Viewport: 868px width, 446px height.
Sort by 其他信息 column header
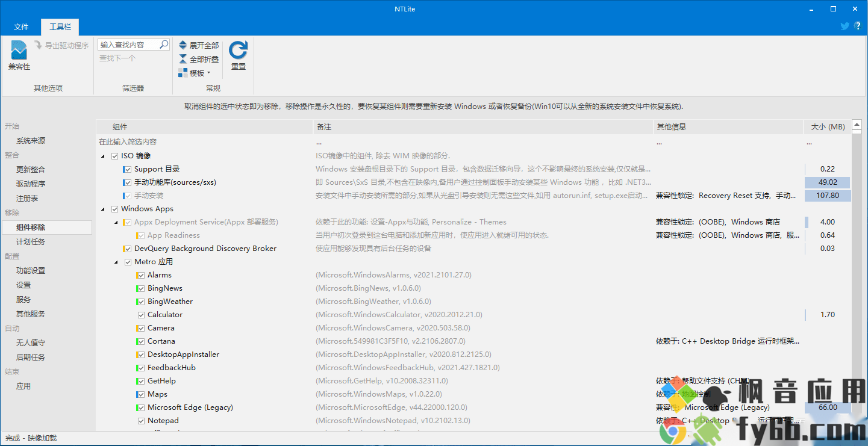[x=728, y=127]
